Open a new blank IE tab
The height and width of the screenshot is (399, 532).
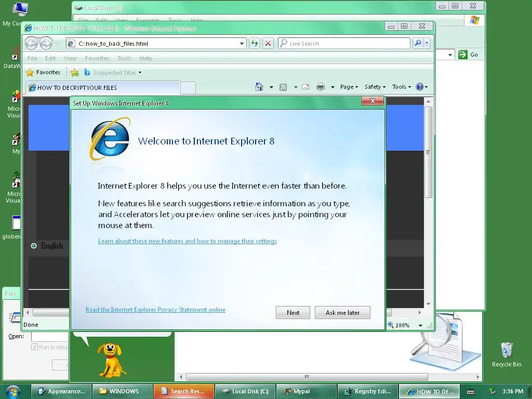[188, 88]
